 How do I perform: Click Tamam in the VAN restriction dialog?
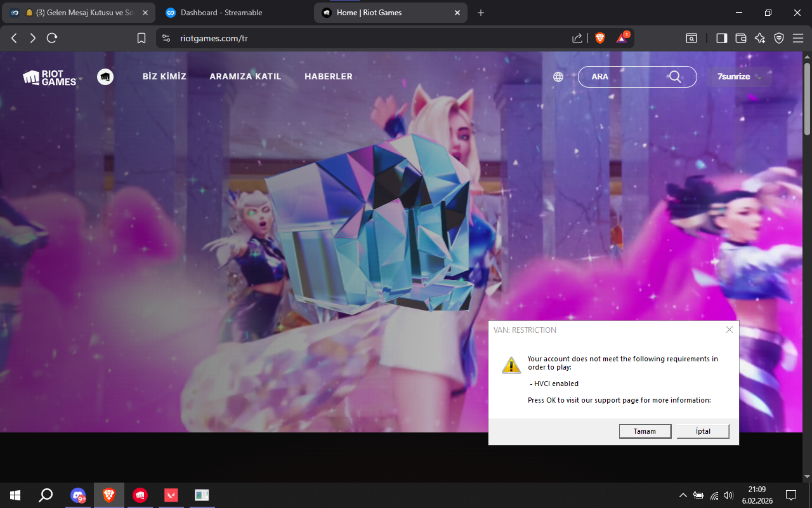(645, 431)
